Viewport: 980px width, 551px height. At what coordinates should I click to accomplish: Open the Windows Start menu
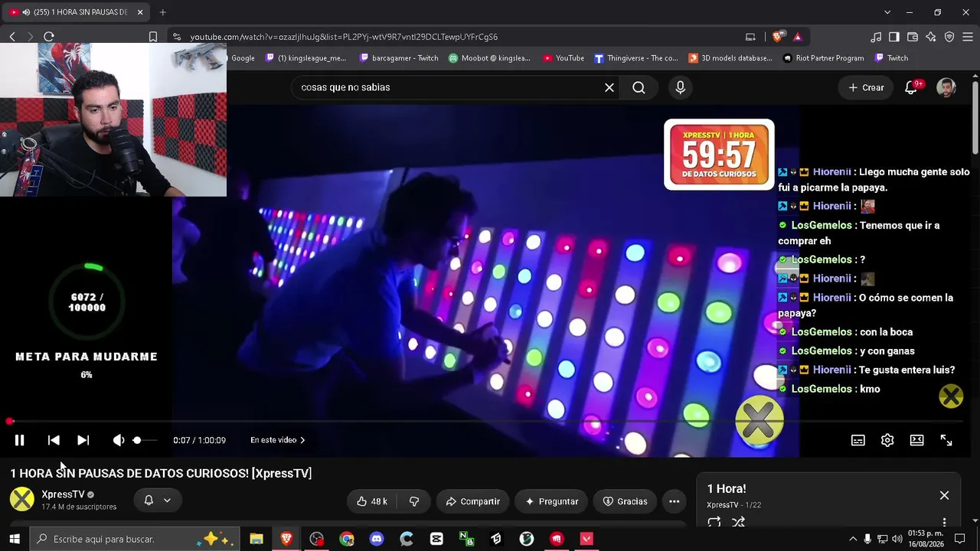point(15,539)
